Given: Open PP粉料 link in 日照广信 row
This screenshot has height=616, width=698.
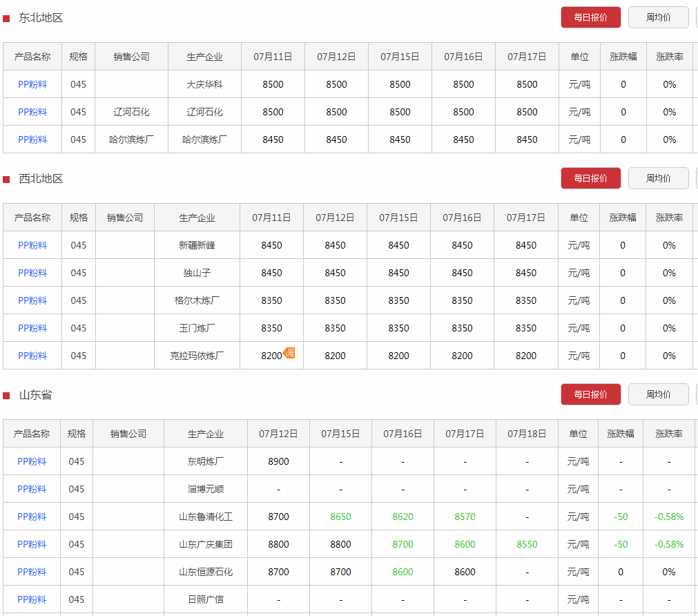Looking at the screenshot, I should (x=32, y=599).
